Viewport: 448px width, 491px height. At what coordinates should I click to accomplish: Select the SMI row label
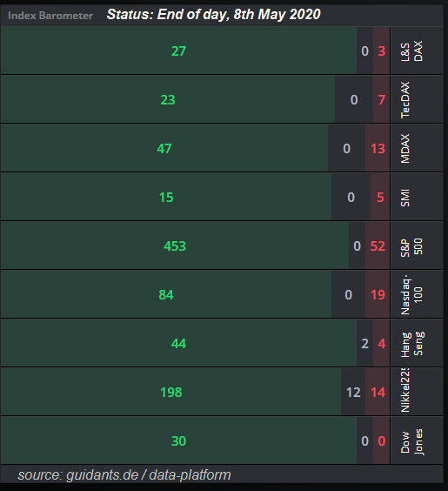[405, 198]
